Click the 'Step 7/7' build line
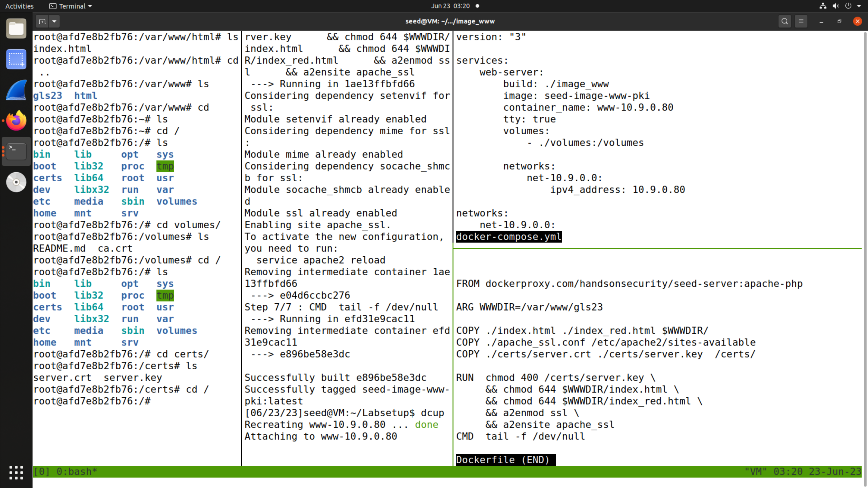Viewport: 868px width, 488px height. (x=341, y=307)
